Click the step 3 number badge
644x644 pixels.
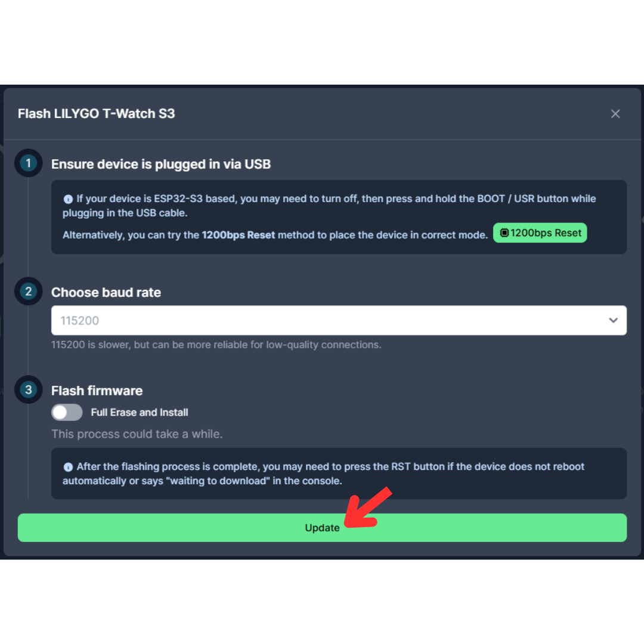(29, 389)
